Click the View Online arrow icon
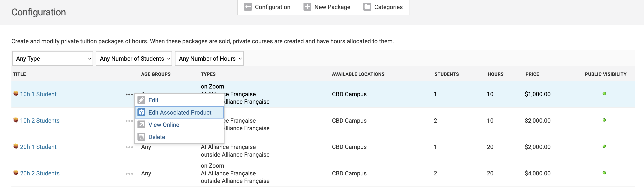 [x=141, y=125]
